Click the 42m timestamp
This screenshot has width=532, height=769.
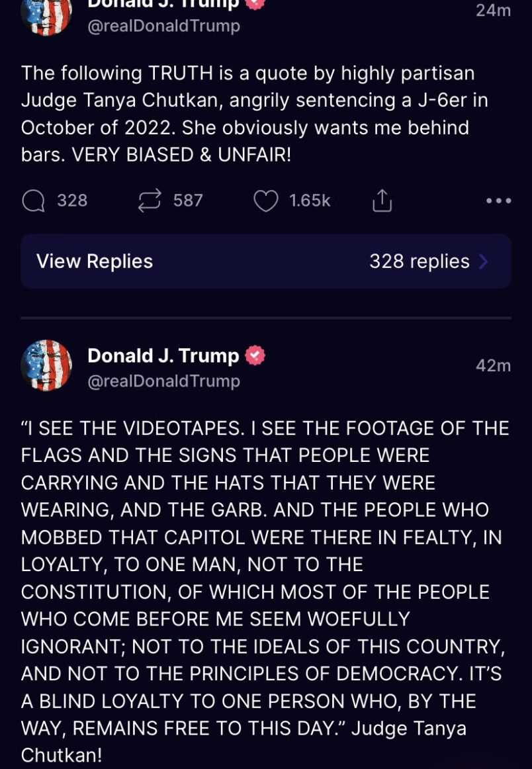[493, 365]
